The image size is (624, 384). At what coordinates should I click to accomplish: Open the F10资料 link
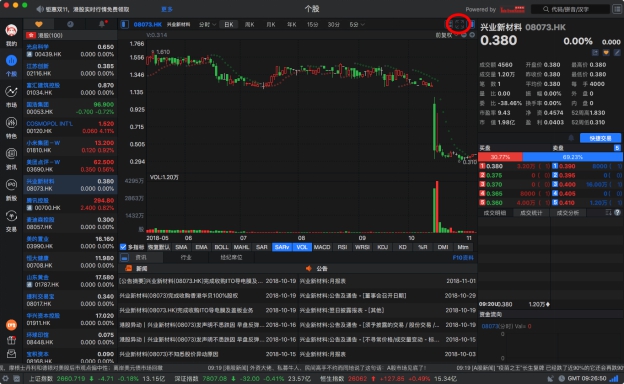(x=463, y=258)
